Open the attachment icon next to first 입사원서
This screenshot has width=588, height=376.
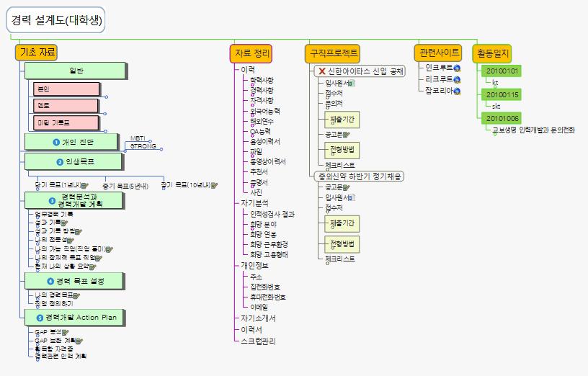click(x=352, y=83)
